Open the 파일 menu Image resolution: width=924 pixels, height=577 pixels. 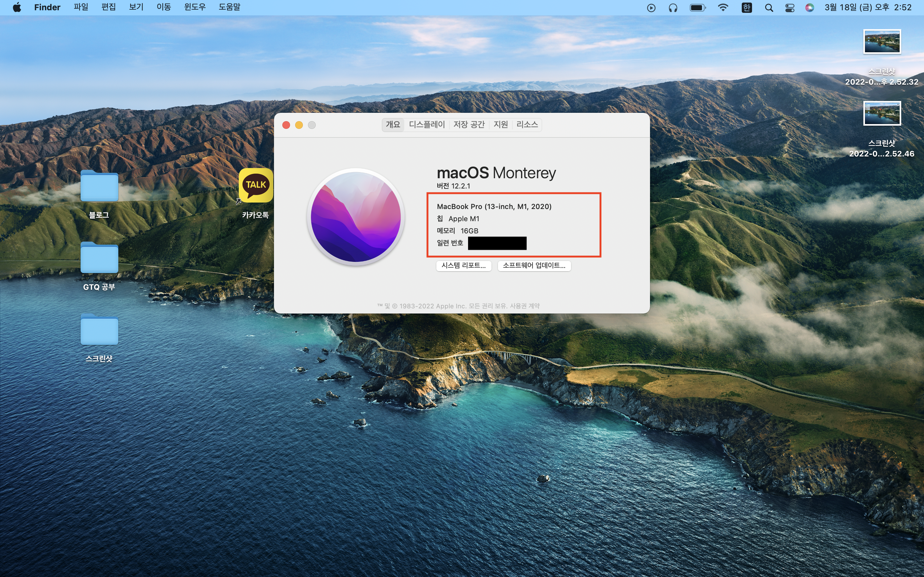[x=81, y=7]
